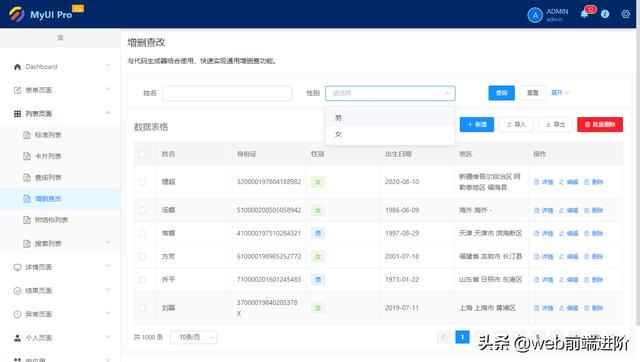The width and height of the screenshot is (640, 362).
Task: Check the row dated 2019-07-11
Action: point(142,308)
